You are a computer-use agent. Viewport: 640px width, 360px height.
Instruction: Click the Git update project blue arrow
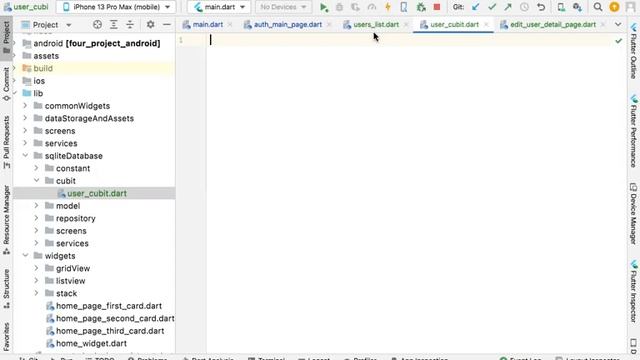(x=476, y=7)
